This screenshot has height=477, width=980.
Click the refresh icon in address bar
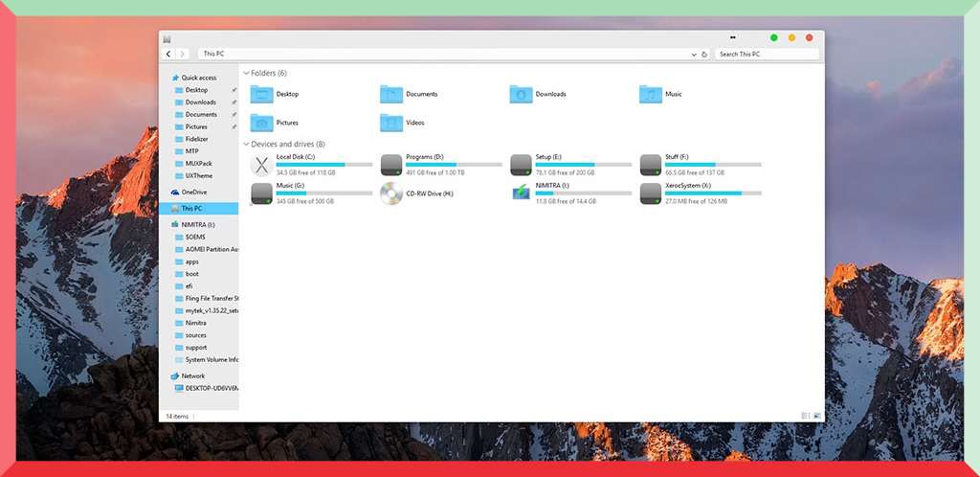click(x=704, y=55)
